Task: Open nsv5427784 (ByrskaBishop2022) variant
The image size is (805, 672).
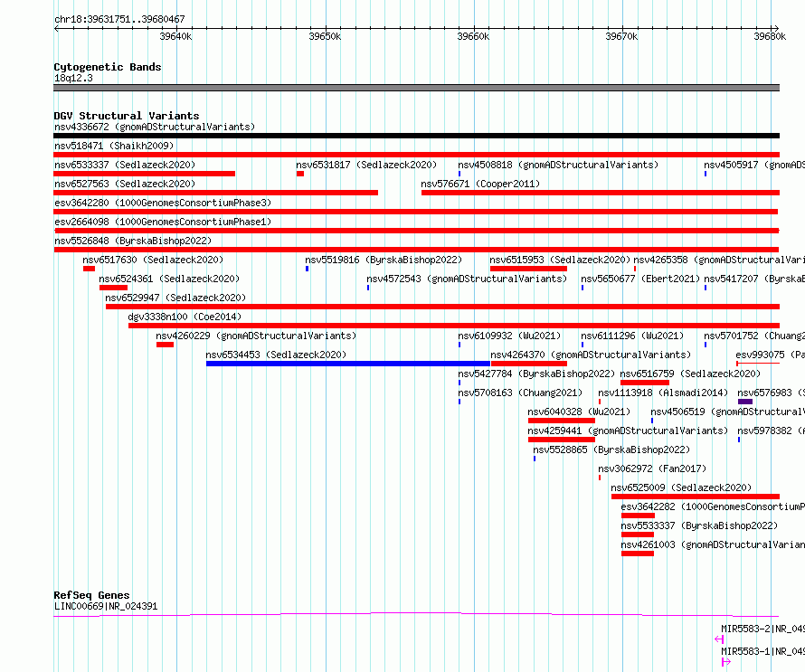Action: [x=536, y=374]
